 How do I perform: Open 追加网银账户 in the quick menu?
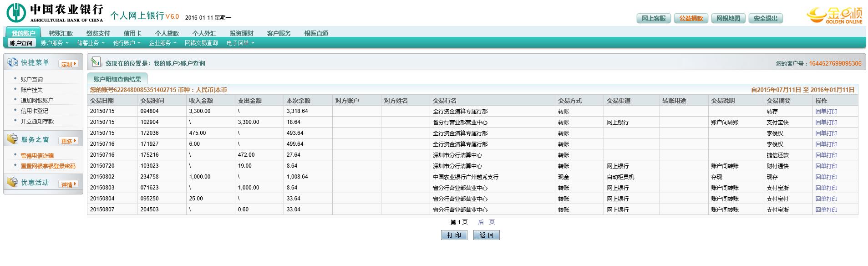coord(37,100)
